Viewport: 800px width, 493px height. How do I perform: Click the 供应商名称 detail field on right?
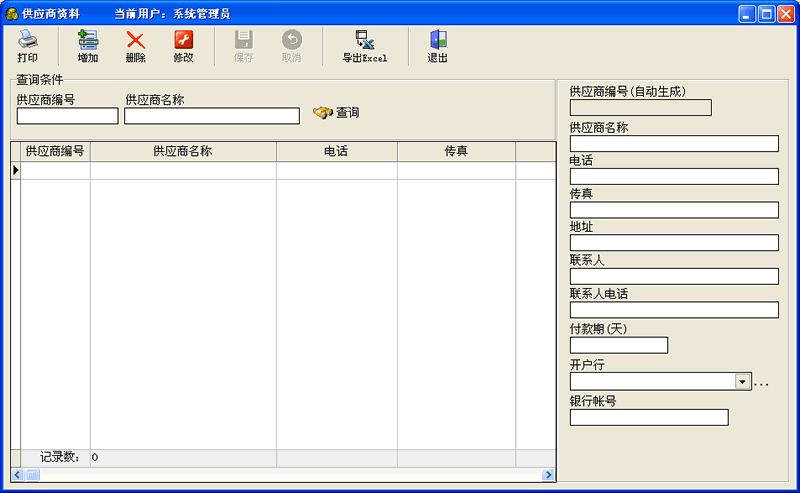click(x=674, y=143)
